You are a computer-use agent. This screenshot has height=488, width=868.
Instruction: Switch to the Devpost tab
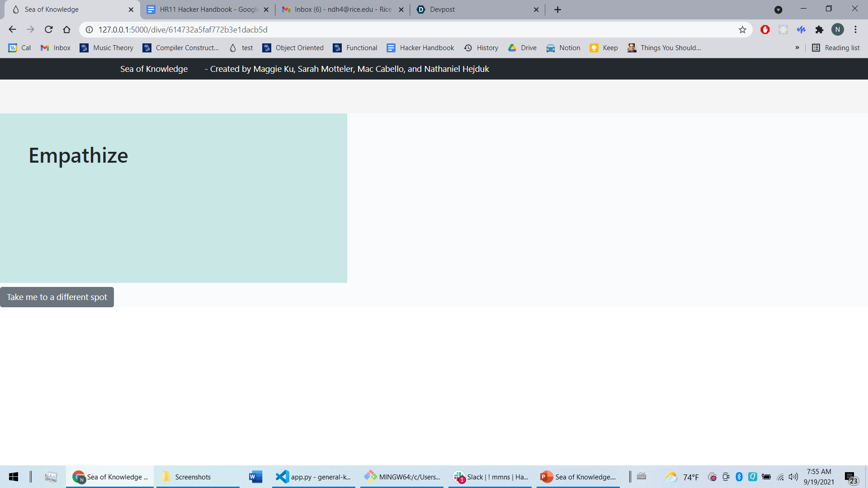[x=475, y=9]
